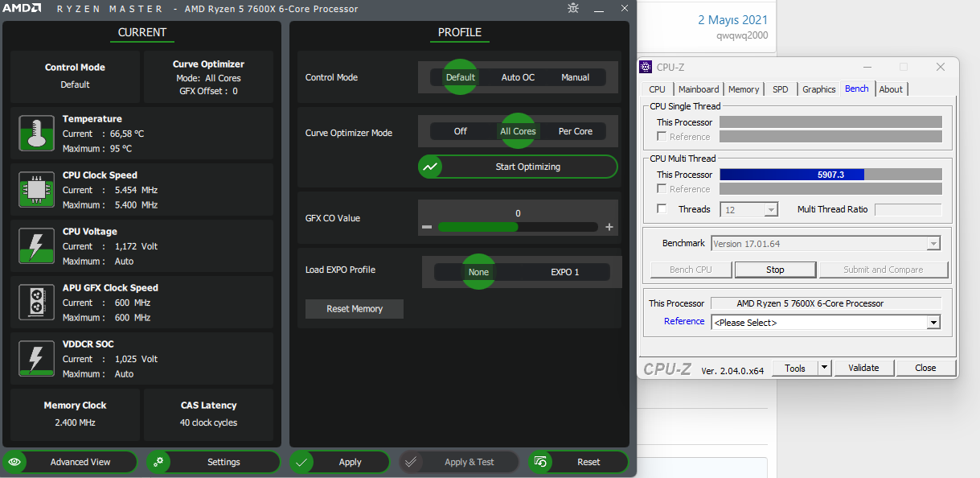Open Ryzen Master Settings

pyautogui.click(x=214, y=462)
